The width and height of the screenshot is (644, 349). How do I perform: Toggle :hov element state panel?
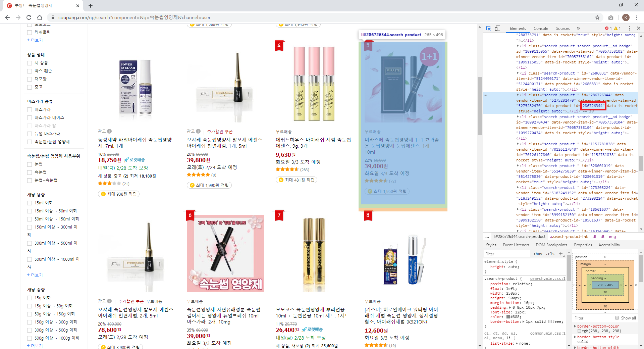[538, 254]
